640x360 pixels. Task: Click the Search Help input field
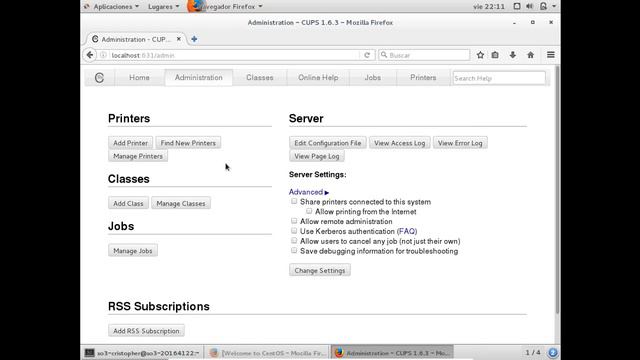click(x=499, y=78)
